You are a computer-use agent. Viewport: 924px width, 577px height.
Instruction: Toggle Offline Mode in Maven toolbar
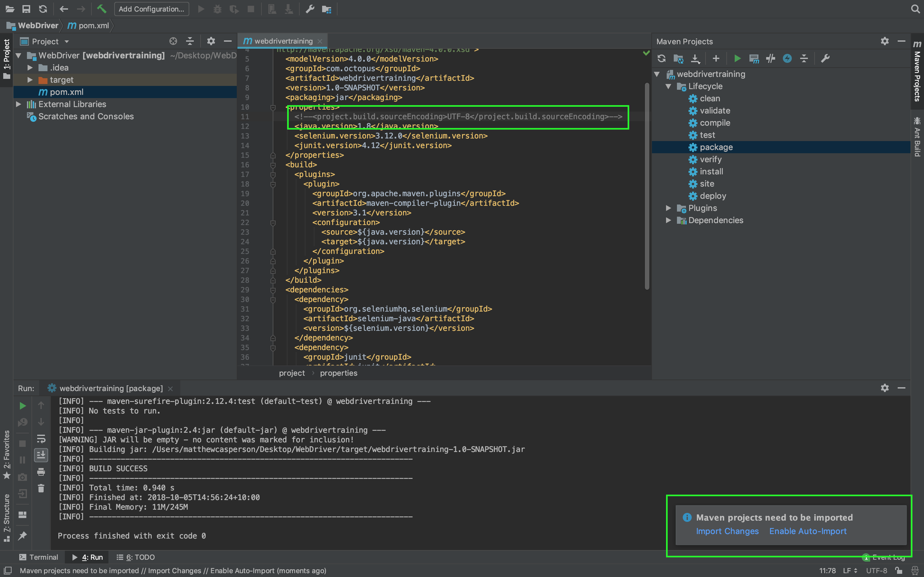(x=771, y=58)
